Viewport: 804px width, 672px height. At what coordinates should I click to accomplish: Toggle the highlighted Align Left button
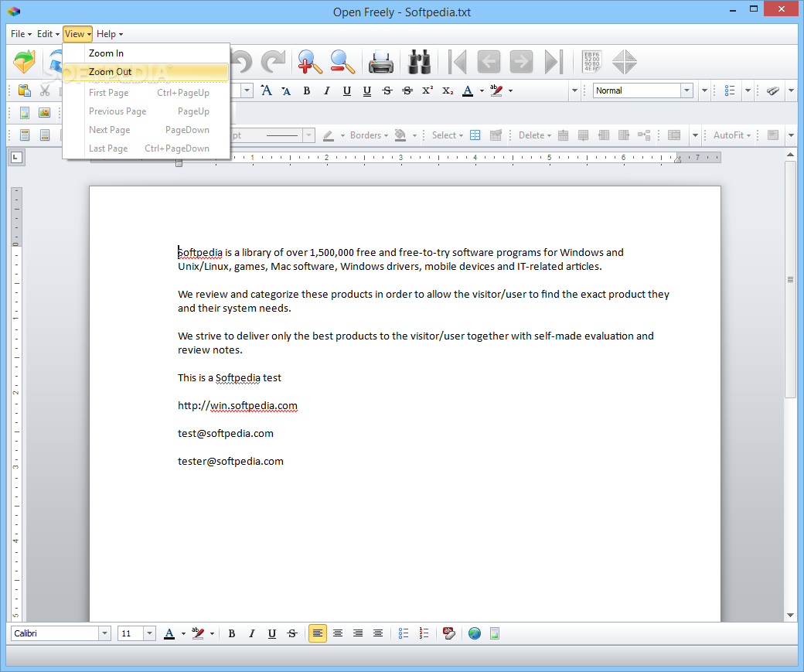pos(318,633)
